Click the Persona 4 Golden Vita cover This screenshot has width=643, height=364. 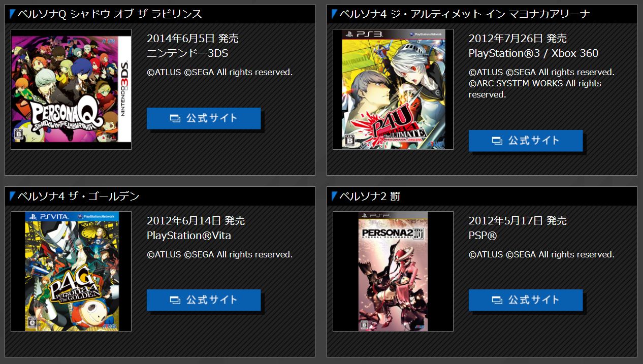(x=71, y=271)
